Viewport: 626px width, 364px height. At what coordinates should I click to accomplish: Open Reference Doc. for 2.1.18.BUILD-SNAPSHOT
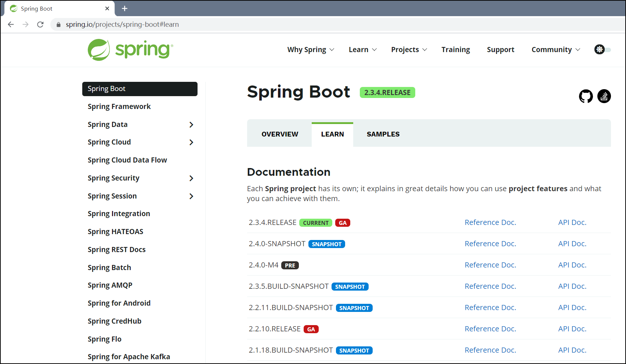point(491,350)
